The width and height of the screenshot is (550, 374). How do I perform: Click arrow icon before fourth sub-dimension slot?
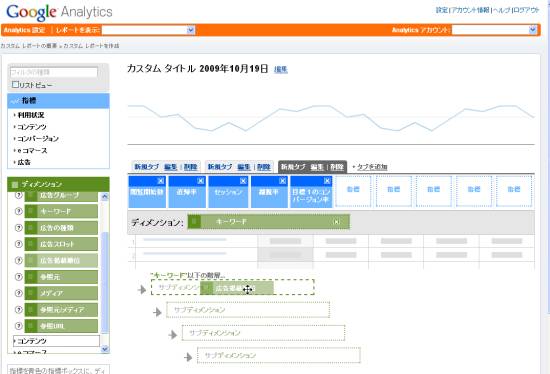[x=188, y=357]
